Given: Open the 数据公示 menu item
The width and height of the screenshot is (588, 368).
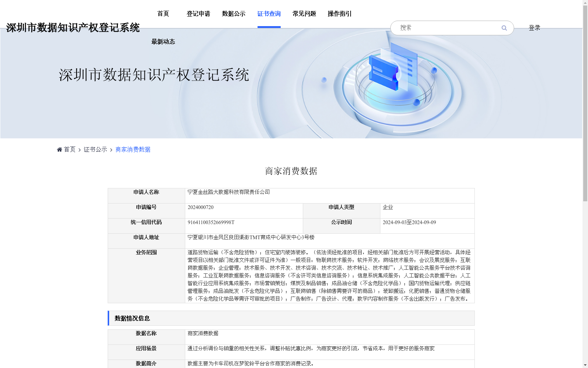Looking at the screenshot, I should pos(234,14).
